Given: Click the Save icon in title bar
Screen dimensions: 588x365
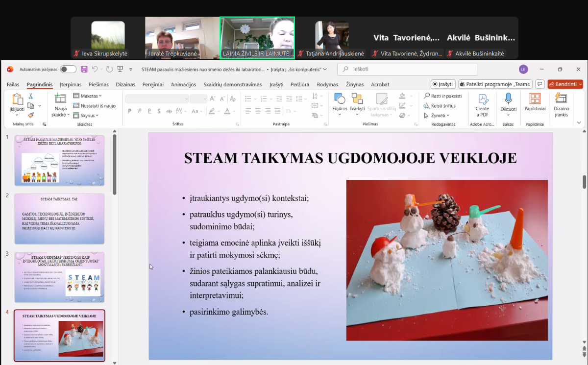Looking at the screenshot, I should [x=84, y=69].
